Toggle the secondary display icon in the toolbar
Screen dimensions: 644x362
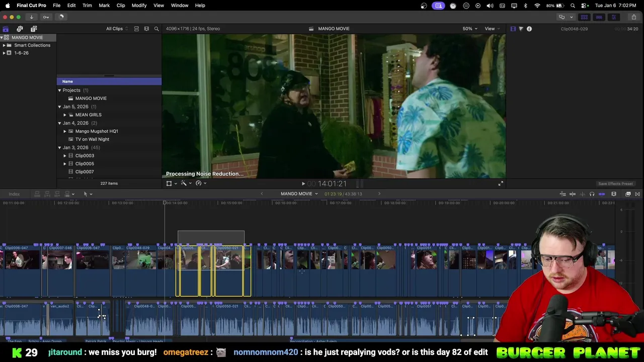pyautogui.click(x=561, y=17)
